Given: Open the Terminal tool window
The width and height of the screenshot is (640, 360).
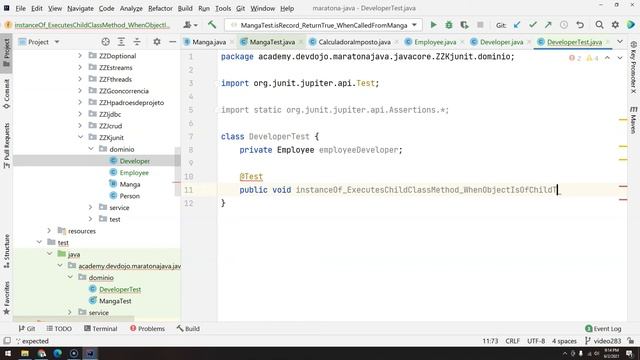Looking at the screenshot, I should 100,329.
